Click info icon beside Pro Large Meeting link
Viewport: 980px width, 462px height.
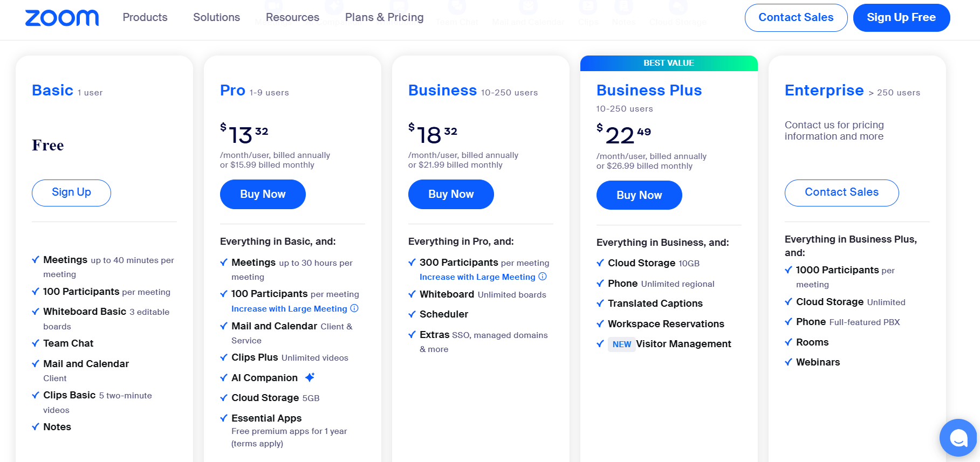click(354, 308)
